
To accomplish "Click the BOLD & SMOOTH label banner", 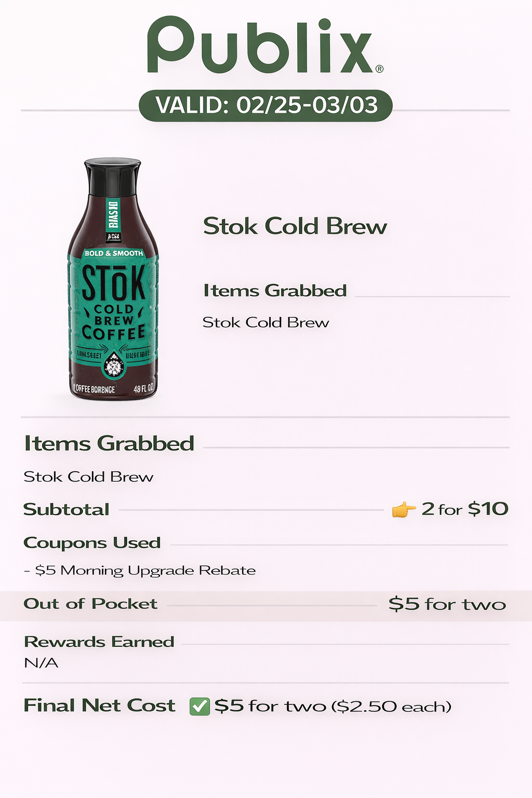I will click(113, 253).
